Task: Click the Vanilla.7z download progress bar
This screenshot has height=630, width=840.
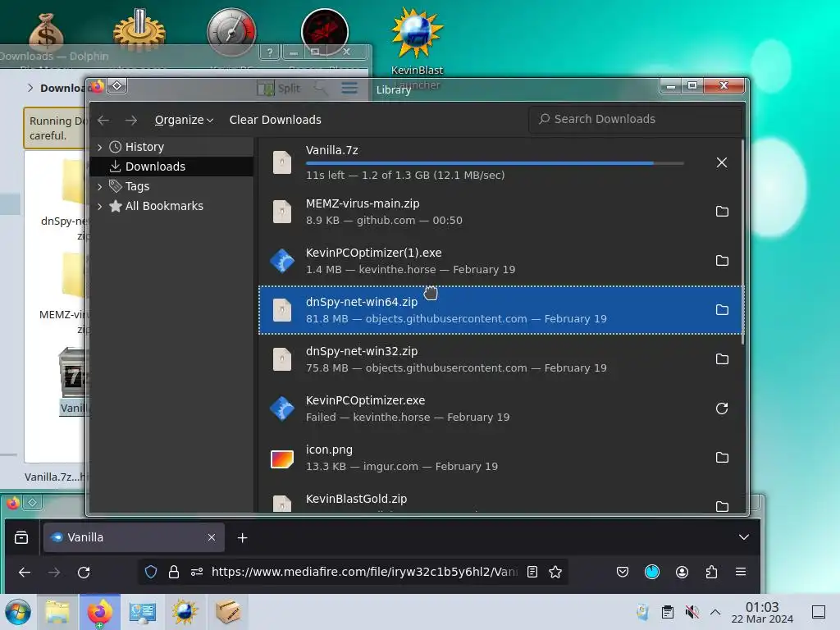Action: pyautogui.click(x=495, y=163)
